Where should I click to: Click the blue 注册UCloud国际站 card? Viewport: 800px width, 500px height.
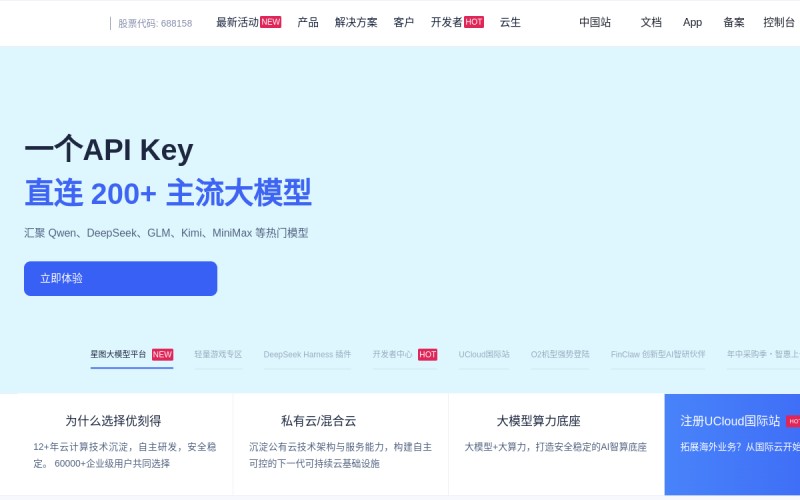coord(732,444)
